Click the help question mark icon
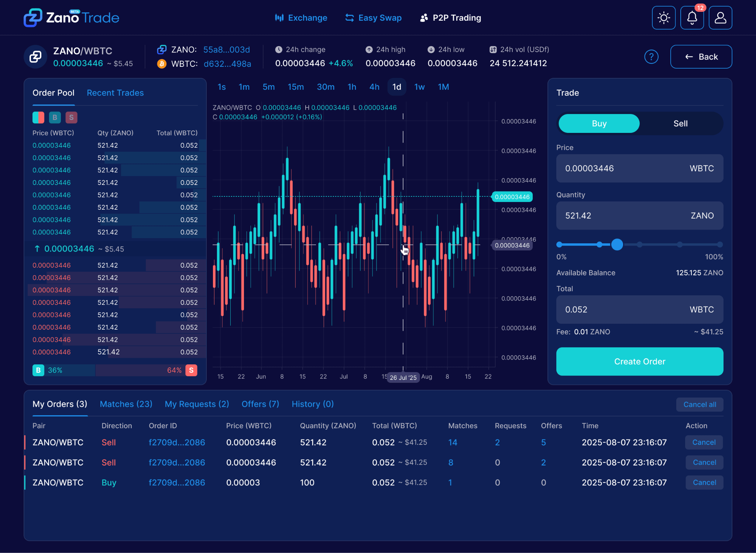 click(x=651, y=57)
